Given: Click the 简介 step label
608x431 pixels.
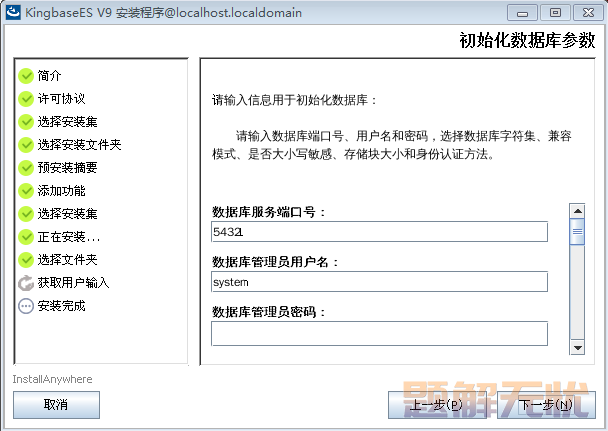Looking at the screenshot, I should [x=49, y=76].
